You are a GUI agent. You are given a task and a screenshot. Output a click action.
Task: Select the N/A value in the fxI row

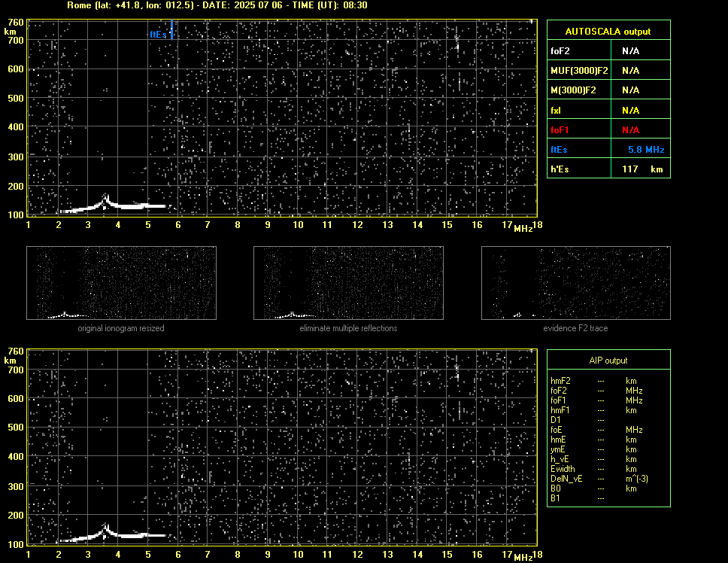(x=630, y=111)
